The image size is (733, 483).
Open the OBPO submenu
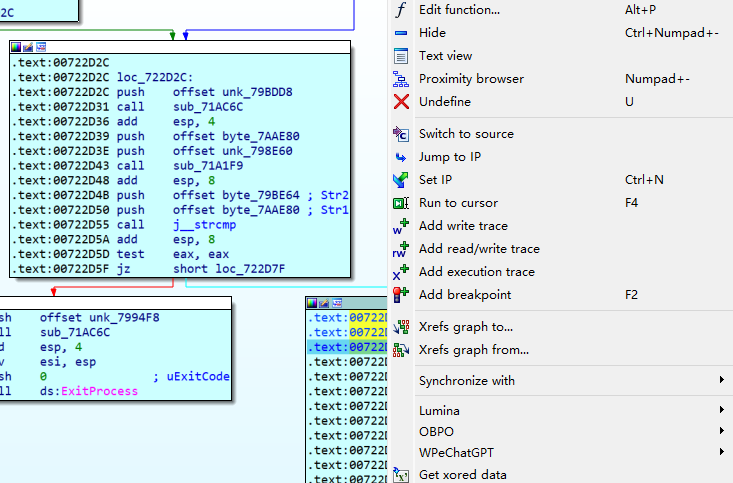(561, 431)
